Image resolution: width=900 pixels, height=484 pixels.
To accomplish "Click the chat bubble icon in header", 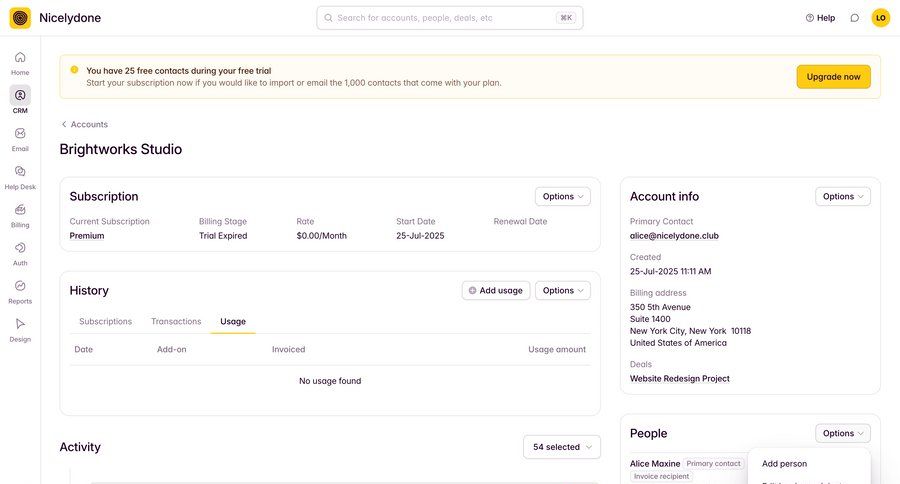I will (855, 18).
